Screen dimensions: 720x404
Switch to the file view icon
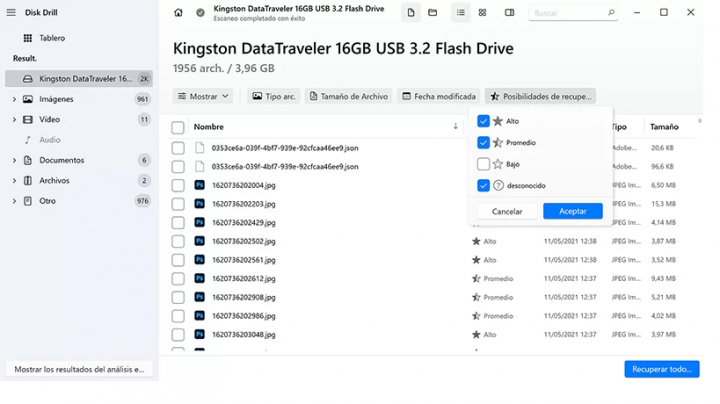coord(411,13)
